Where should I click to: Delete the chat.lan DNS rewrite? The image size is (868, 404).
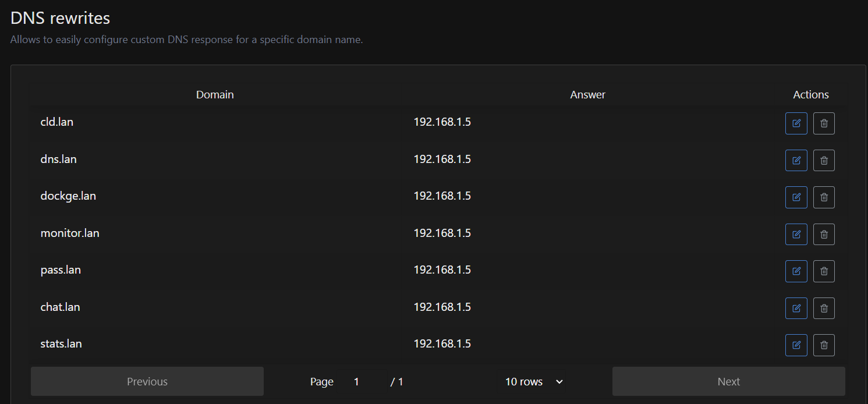pos(824,308)
